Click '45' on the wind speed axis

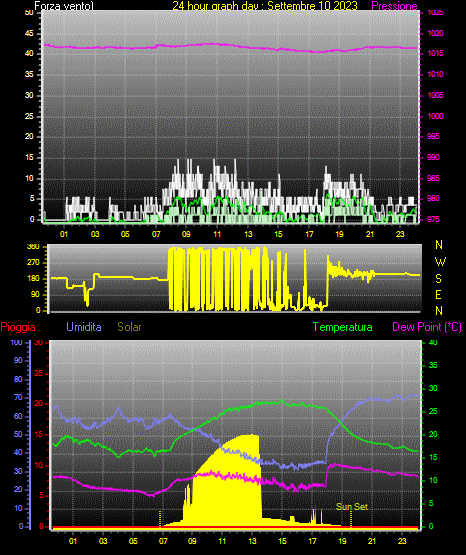pyautogui.click(x=29, y=33)
